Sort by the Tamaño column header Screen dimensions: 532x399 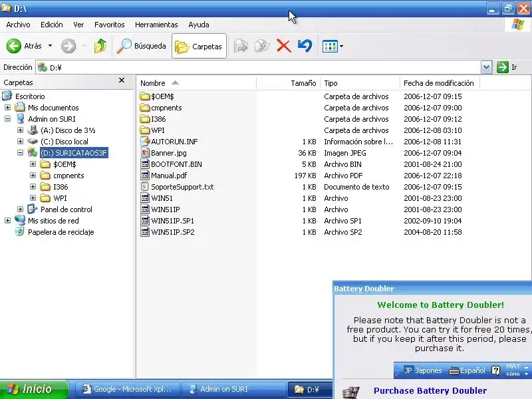tap(288, 83)
